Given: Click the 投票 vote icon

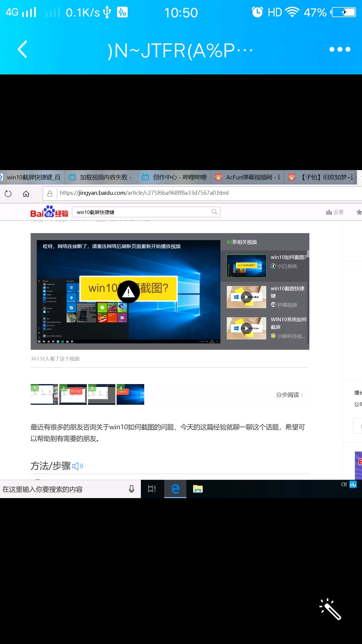Looking at the screenshot, I should (329, 212).
